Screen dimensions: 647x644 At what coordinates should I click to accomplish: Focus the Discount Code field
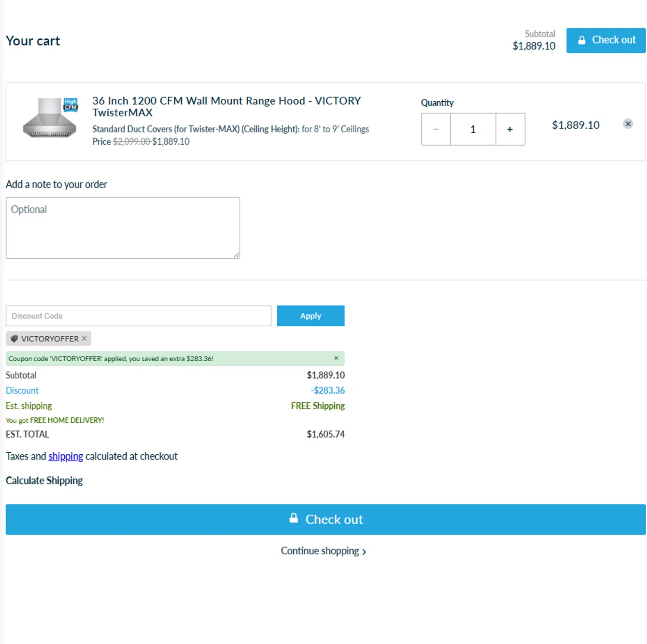tap(138, 316)
